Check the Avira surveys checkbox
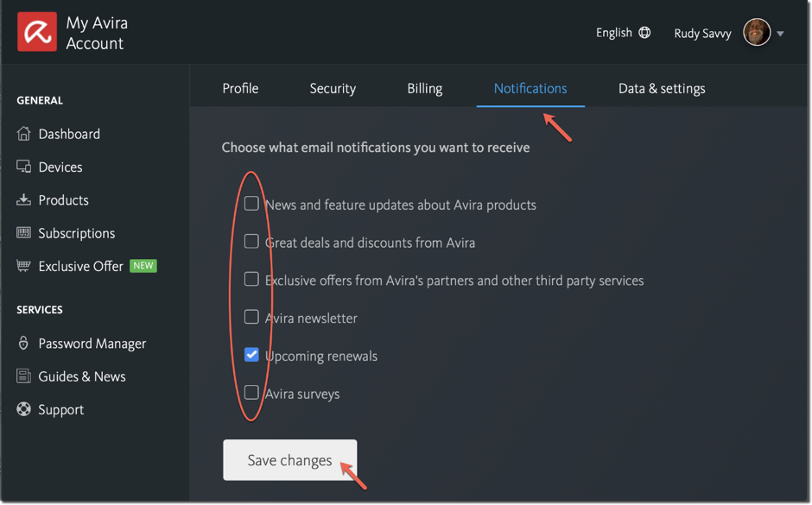 pyautogui.click(x=251, y=393)
